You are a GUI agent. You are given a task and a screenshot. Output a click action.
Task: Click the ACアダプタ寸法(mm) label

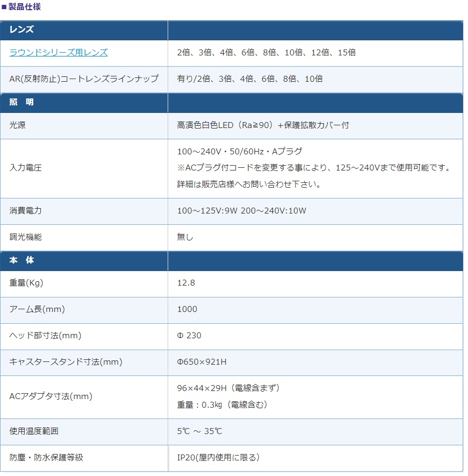(x=51, y=396)
